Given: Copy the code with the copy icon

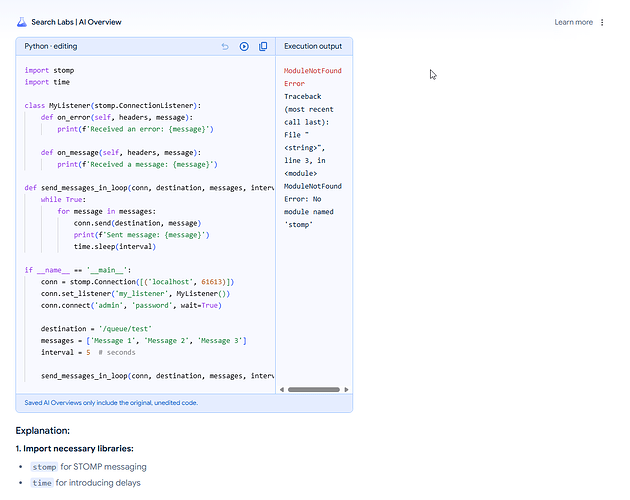Looking at the screenshot, I should 263,47.
